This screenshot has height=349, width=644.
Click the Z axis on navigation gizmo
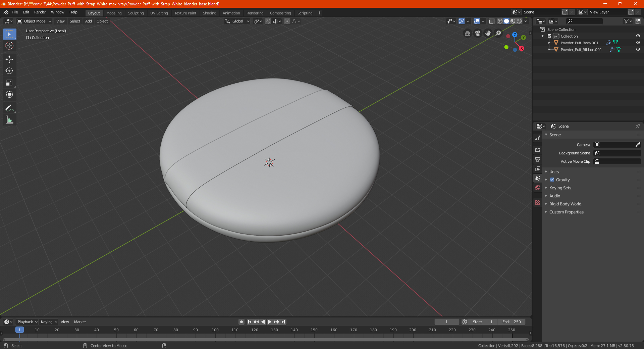515,35
